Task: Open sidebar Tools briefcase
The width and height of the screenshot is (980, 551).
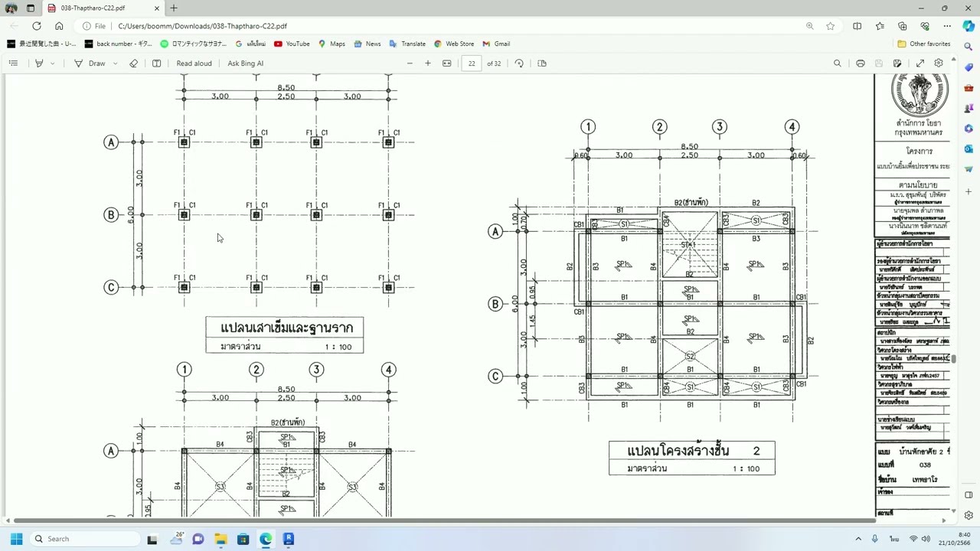Action: 969,88
